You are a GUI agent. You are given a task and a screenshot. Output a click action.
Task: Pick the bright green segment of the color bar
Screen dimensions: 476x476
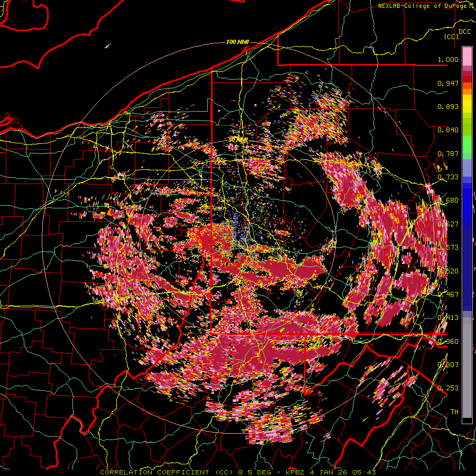click(x=467, y=144)
